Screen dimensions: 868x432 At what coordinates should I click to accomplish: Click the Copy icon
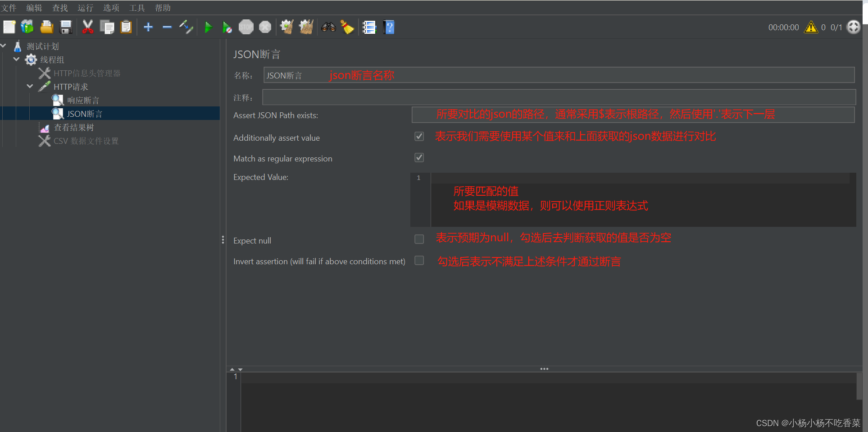pyautogui.click(x=107, y=27)
